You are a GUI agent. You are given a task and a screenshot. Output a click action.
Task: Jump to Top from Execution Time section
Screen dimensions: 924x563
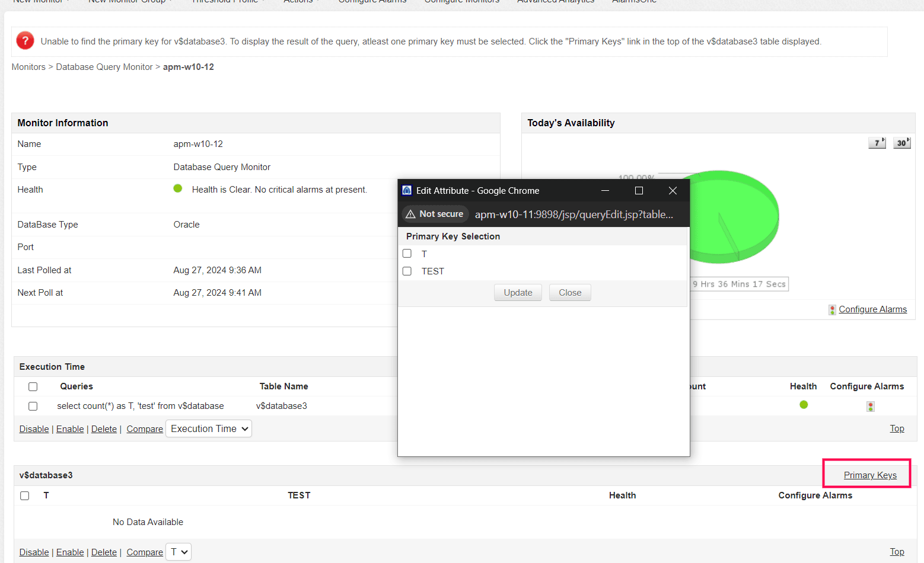(897, 428)
